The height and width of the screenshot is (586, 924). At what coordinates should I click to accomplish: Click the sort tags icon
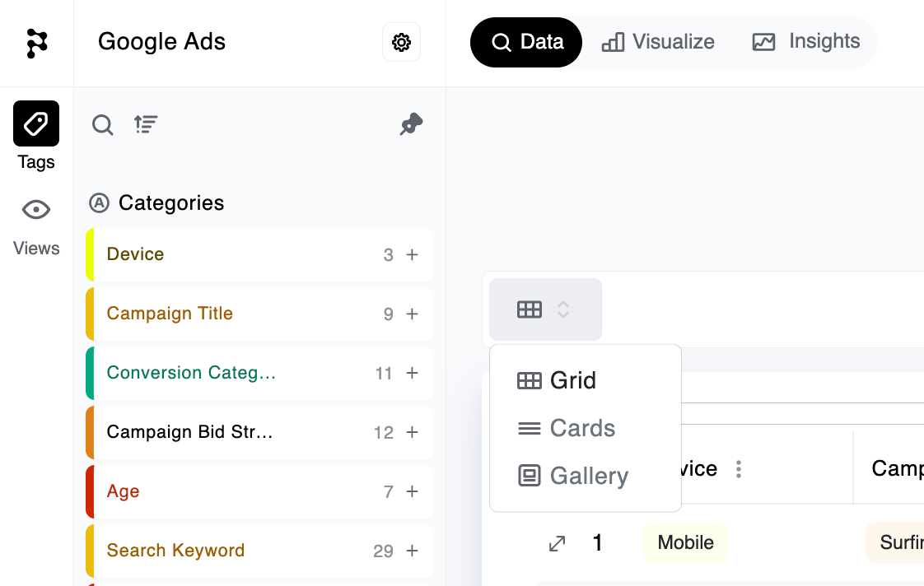coord(146,124)
